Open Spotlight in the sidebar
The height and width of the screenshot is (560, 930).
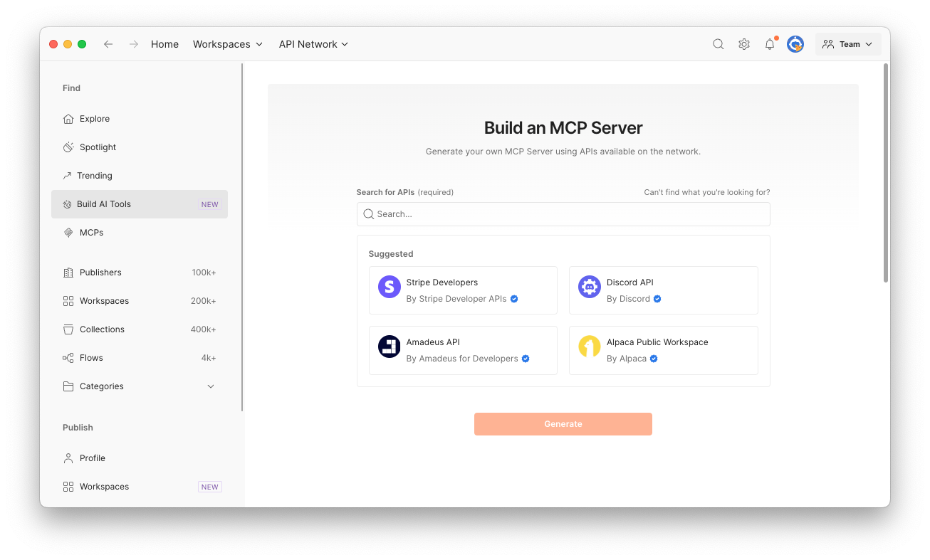coord(140,147)
